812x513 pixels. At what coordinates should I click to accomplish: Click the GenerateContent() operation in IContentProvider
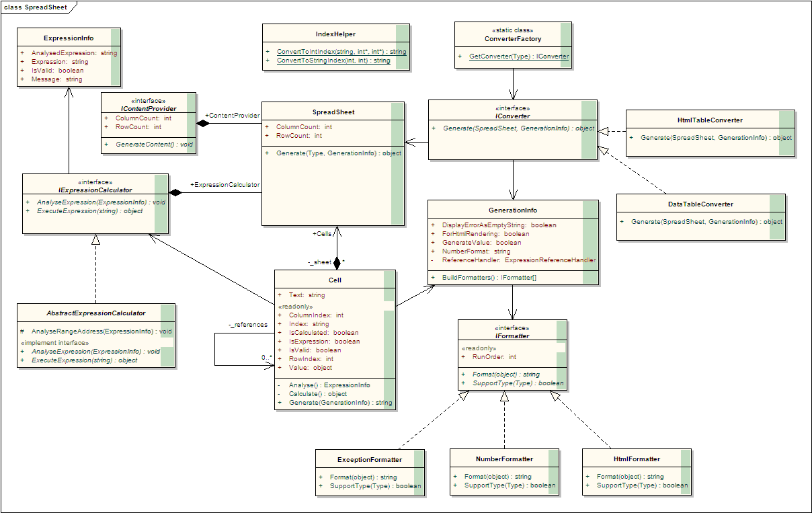154,145
